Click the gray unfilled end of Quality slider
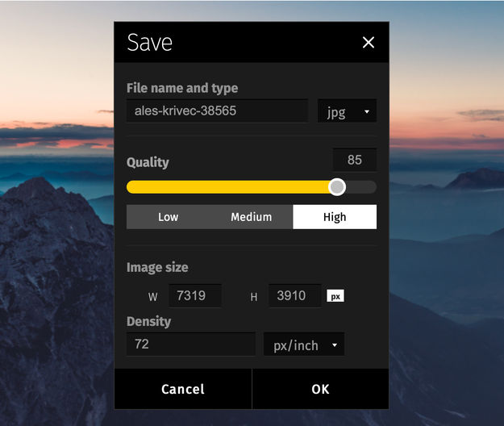This screenshot has width=504, height=426. (361, 187)
